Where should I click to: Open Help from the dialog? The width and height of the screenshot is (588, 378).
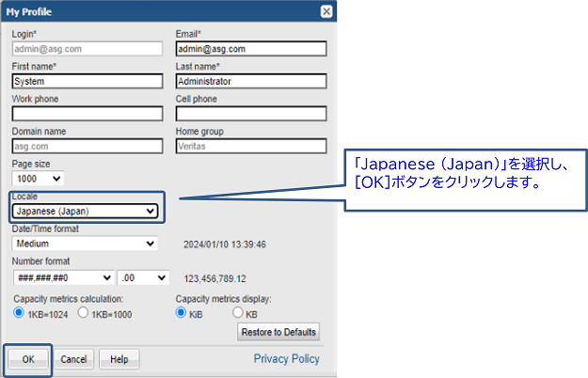coord(119,359)
